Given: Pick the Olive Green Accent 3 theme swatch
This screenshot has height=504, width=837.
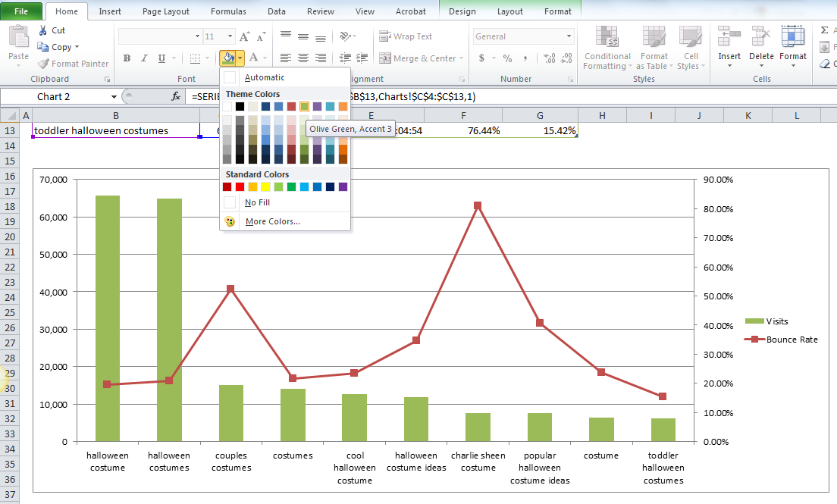Looking at the screenshot, I should coord(304,107).
